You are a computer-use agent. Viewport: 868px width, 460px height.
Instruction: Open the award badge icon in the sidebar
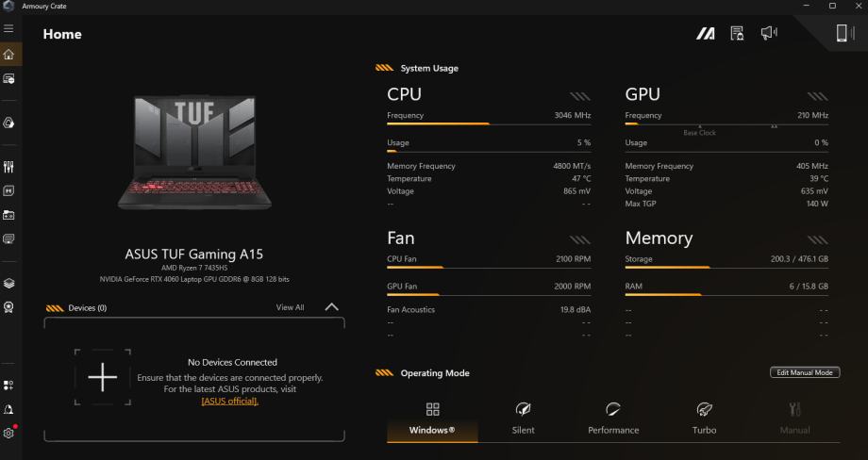[8, 307]
